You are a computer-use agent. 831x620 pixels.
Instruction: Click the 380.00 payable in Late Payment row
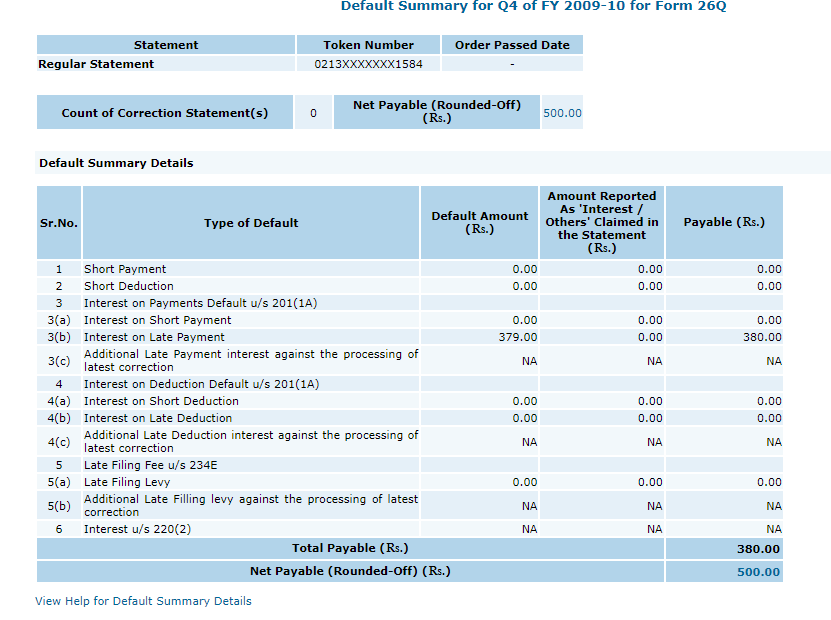tap(762, 337)
